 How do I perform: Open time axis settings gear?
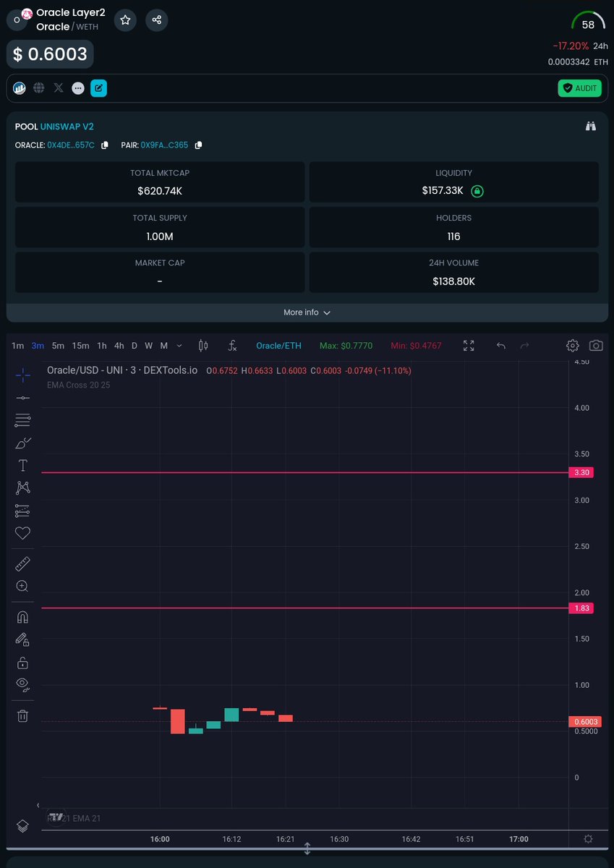[588, 839]
